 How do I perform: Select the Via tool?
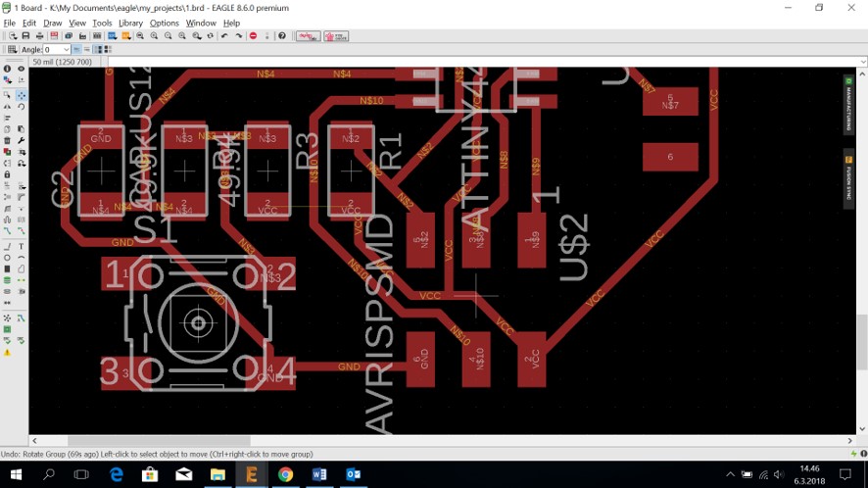[7, 279]
